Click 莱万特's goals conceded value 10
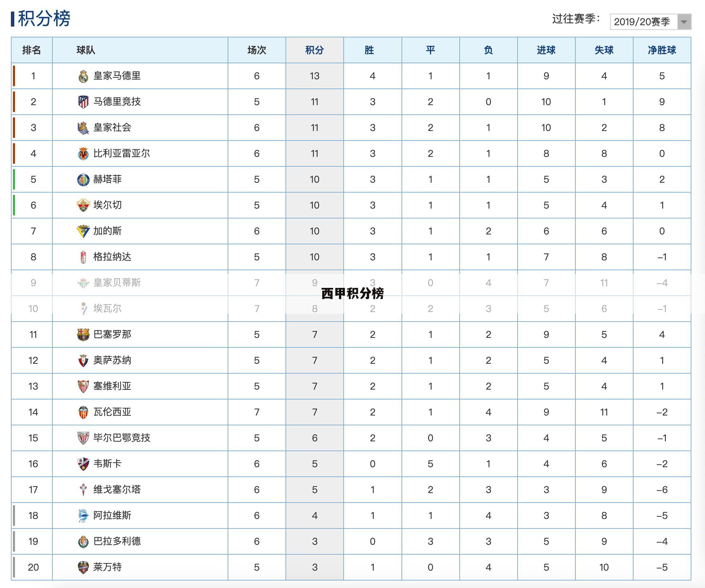 pos(604,567)
